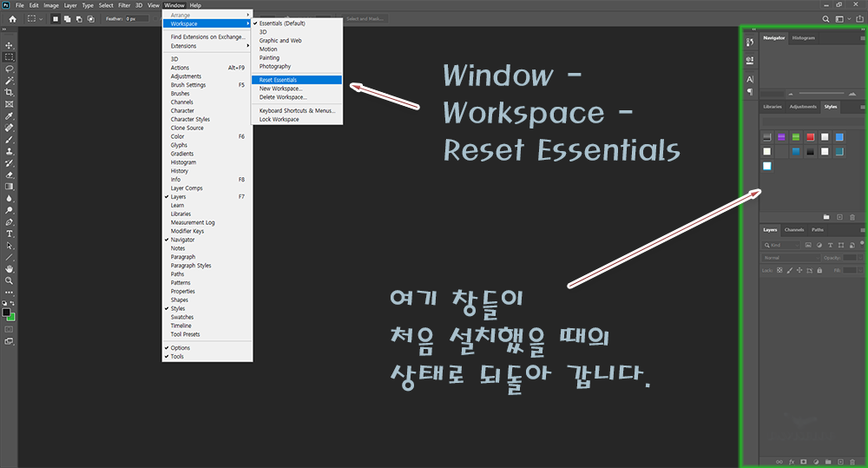Select the Eyedropper tool
Screen dimensions: 868x468
click(9, 115)
